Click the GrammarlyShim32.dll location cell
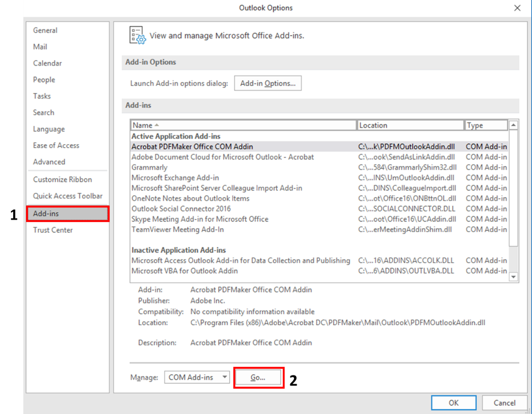Screen dimensions: 532x414 407,167
